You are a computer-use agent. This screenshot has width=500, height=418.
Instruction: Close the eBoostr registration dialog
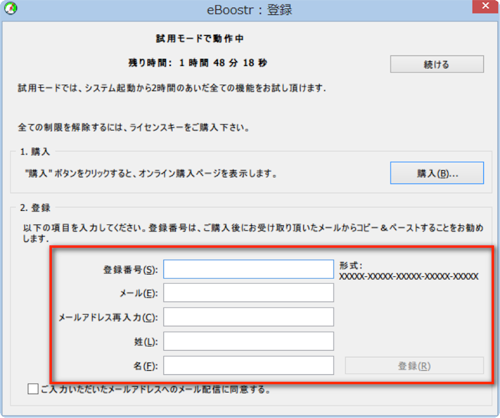coord(486,6)
